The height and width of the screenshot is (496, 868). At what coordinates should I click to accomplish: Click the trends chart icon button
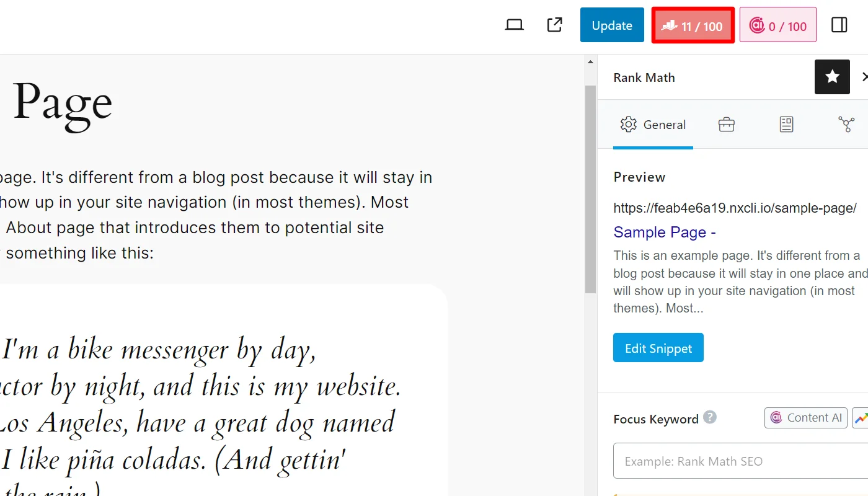point(861,418)
